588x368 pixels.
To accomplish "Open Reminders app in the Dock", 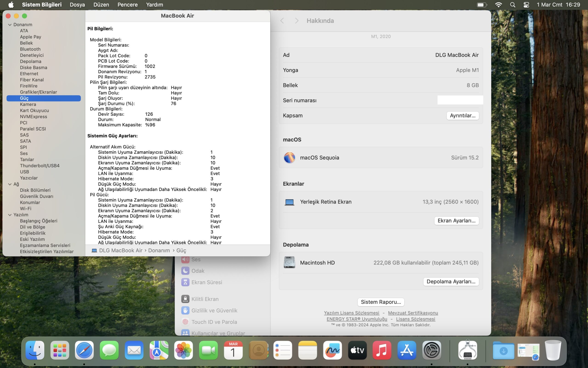I will (283, 350).
